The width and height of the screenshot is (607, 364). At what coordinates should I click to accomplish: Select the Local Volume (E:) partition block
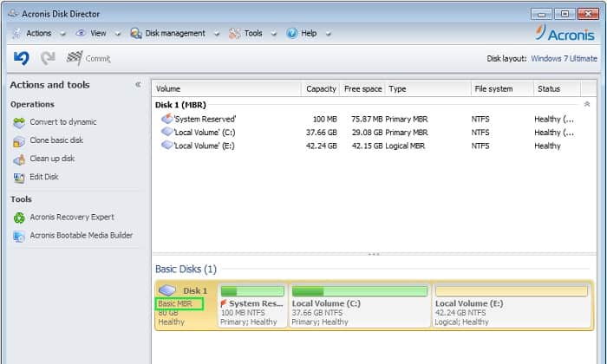pyautogui.click(x=512, y=306)
